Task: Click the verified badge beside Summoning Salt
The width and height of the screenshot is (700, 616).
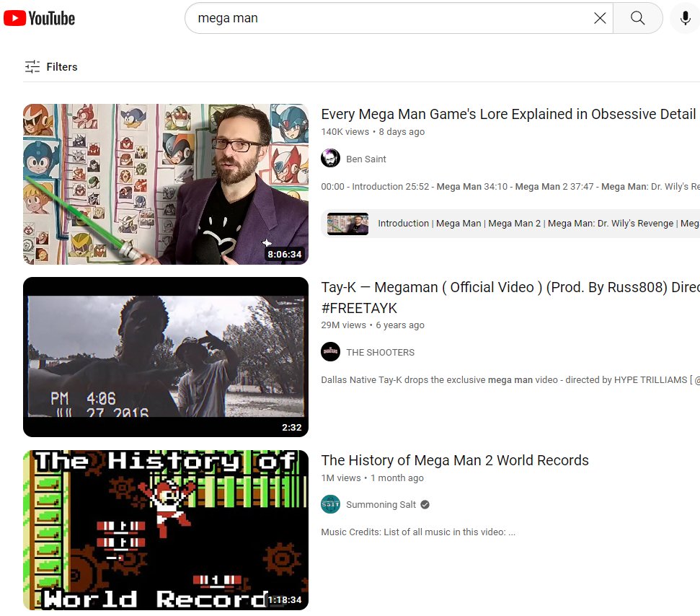Action: [425, 505]
